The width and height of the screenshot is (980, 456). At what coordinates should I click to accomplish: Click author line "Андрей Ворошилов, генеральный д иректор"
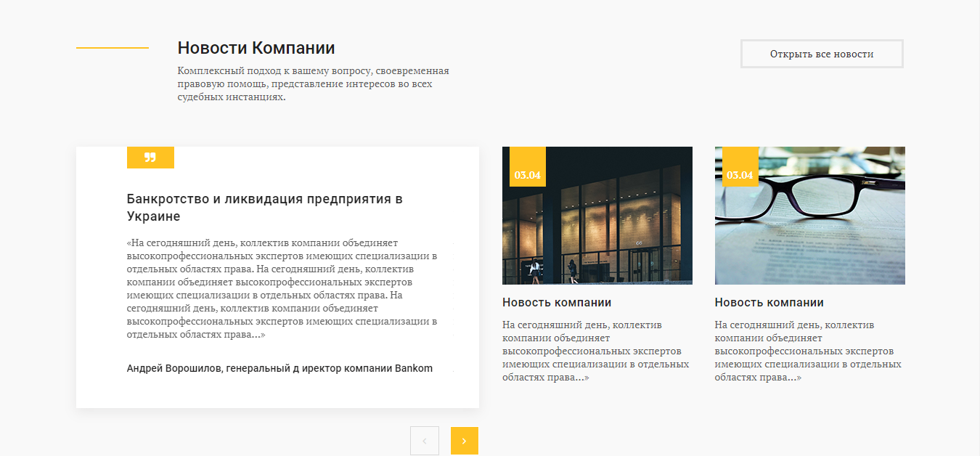tap(279, 368)
